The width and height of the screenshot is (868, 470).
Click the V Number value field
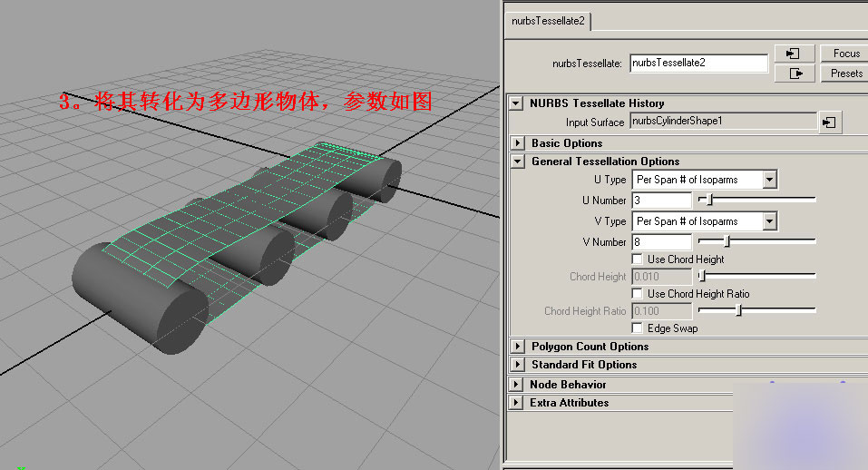661,242
